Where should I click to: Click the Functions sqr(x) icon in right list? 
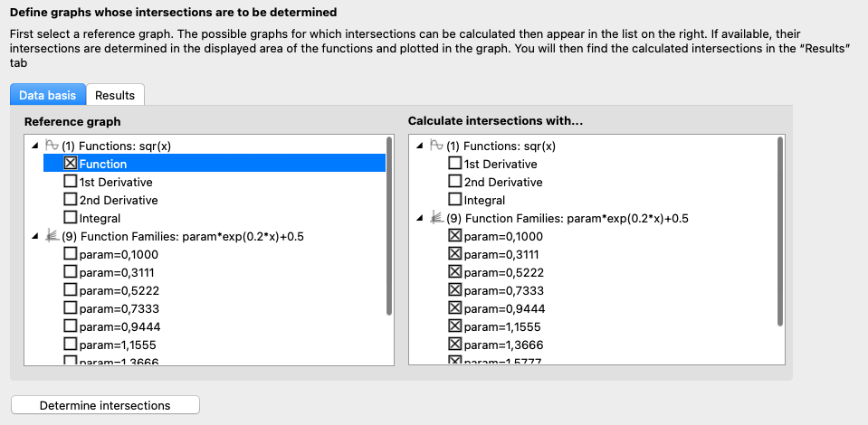(x=436, y=146)
